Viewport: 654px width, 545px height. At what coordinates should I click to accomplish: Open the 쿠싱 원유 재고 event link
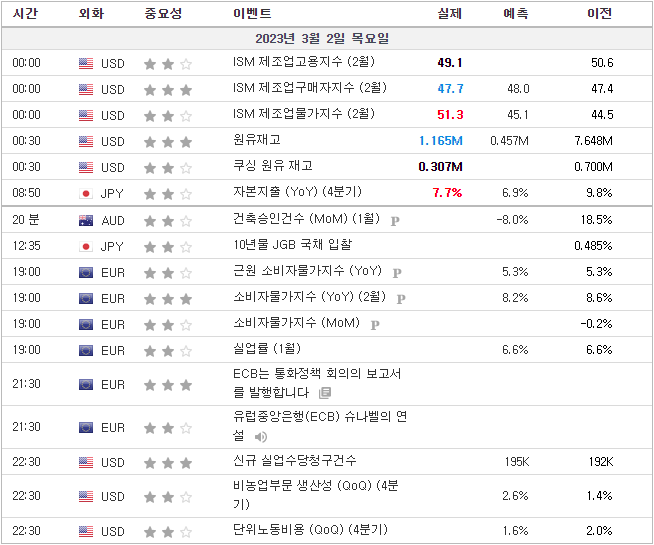click(272, 166)
